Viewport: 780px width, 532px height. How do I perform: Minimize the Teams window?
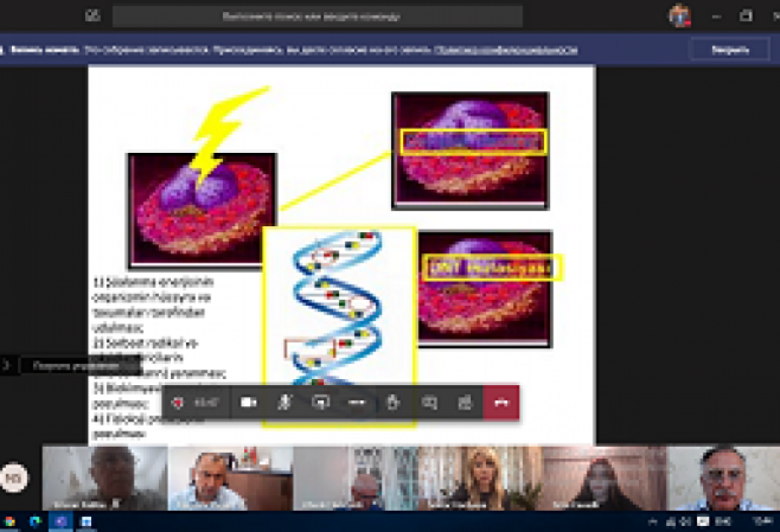[717, 16]
